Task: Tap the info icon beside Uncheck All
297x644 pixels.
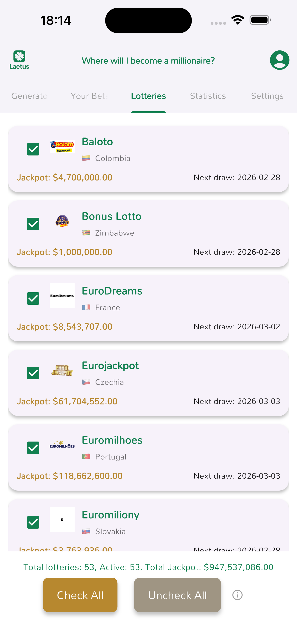Action: pyautogui.click(x=237, y=595)
